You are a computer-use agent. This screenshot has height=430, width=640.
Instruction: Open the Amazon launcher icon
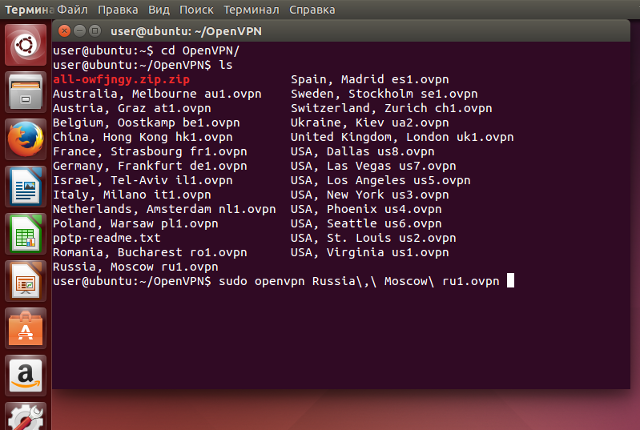25,376
